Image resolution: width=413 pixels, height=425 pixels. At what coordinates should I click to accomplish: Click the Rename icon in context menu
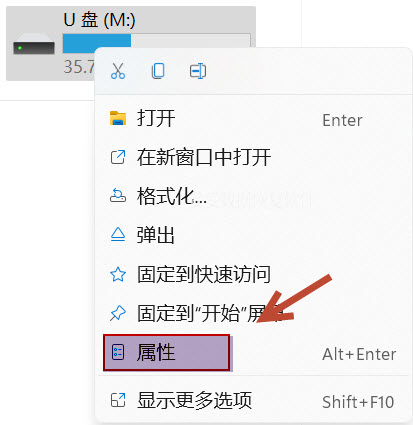tap(198, 71)
